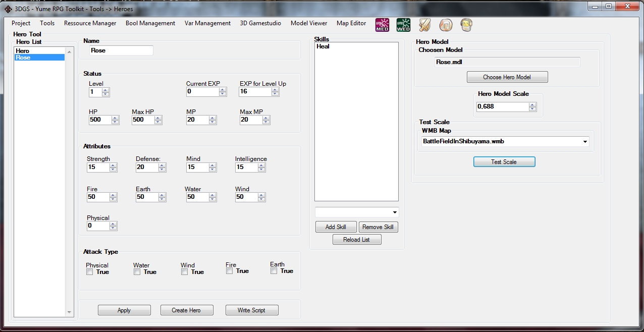
Task: Open the Var Management menu
Action: tap(207, 23)
